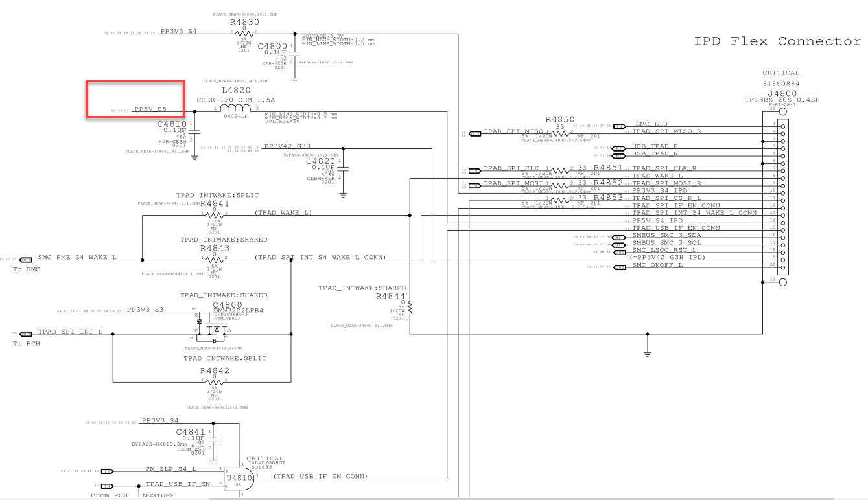
Task: Click the 518S0884 part number
Action: pos(780,83)
